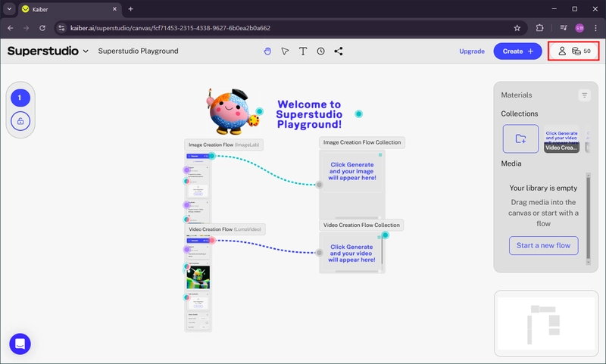Open Chrome three-dot menu
Viewport: 606px width, 364px height.
tap(595, 28)
